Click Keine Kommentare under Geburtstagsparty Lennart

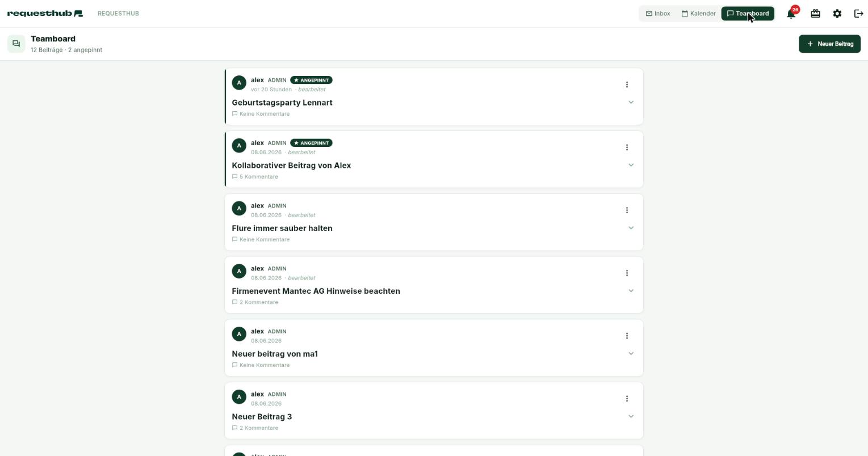261,114
